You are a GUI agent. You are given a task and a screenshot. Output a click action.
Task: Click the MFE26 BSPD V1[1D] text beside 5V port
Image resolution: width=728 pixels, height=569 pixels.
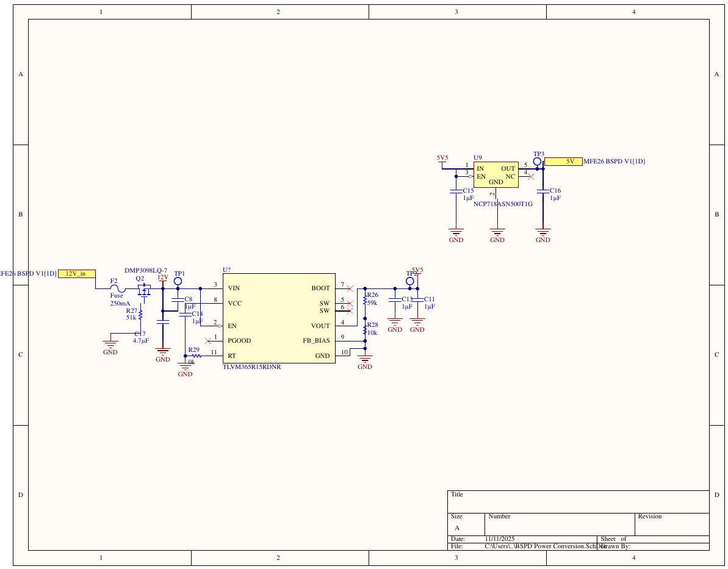point(614,162)
